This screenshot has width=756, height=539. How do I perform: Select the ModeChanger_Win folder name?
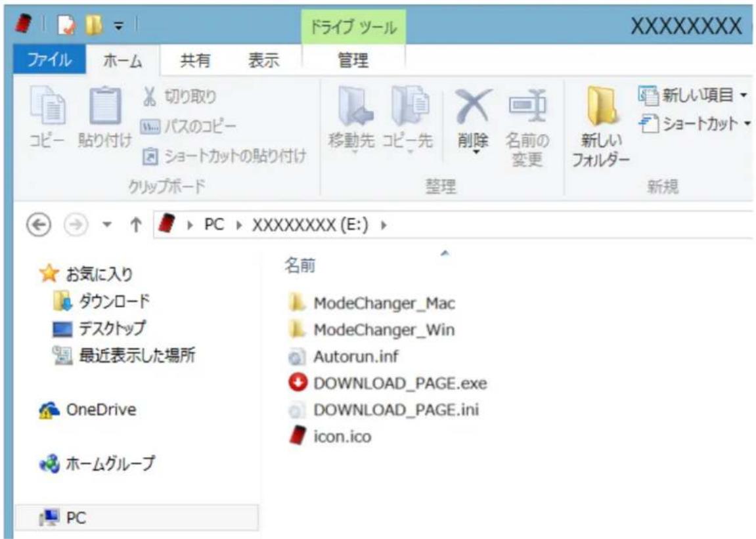(x=384, y=330)
